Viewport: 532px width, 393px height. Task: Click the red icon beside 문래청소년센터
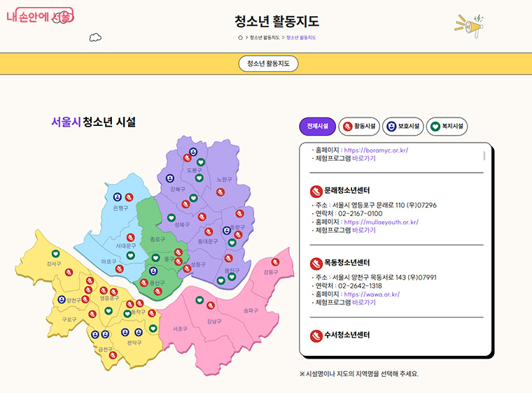pos(316,191)
